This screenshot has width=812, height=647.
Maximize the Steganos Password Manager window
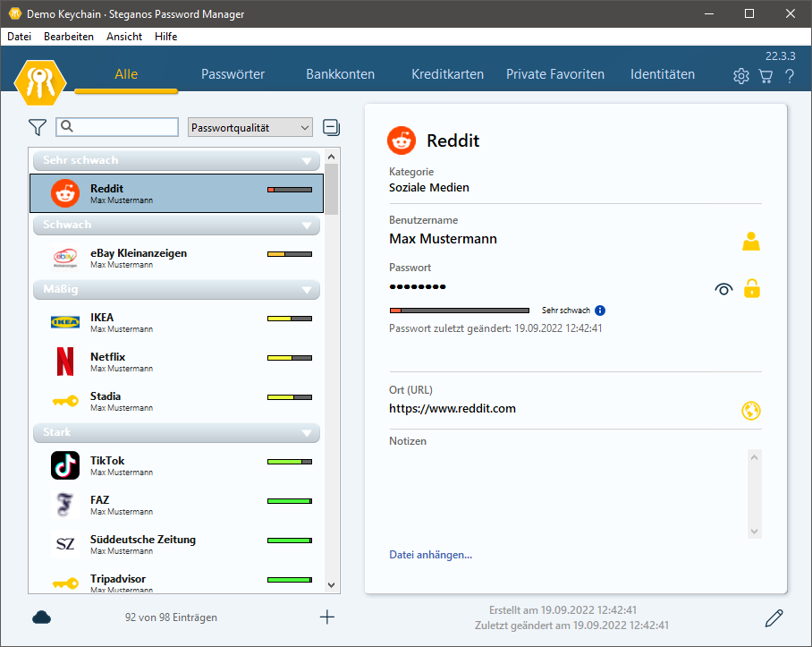click(749, 13)
